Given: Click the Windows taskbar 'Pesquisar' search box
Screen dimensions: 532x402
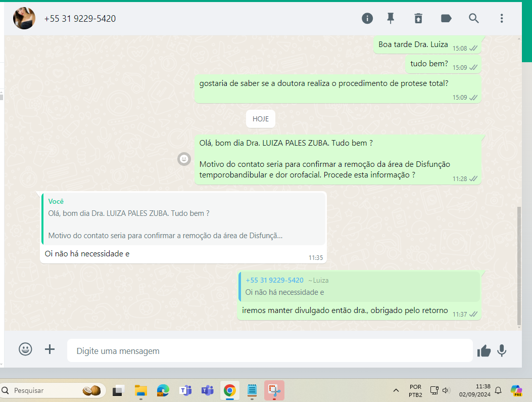Looking at the screenshot, I should (x=53, y=390).
